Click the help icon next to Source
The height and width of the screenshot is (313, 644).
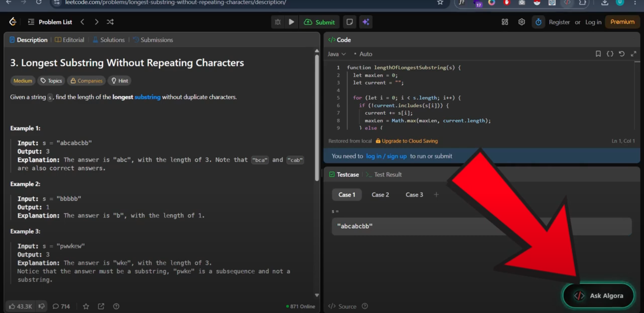click(365, 306)
